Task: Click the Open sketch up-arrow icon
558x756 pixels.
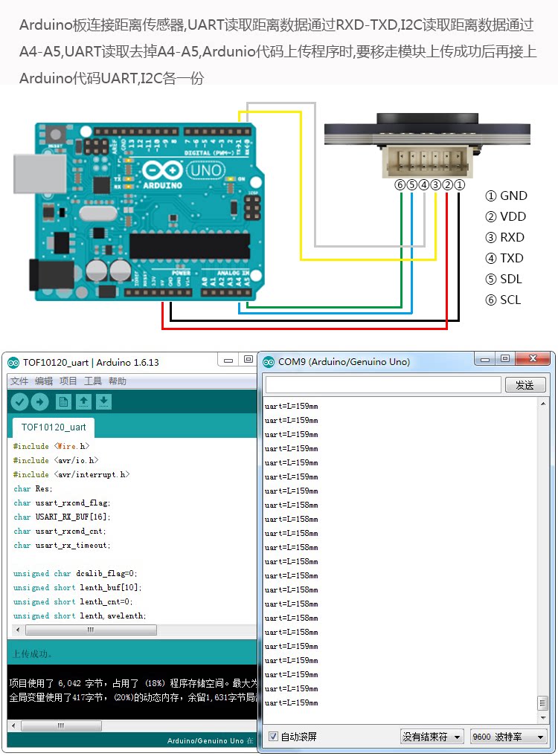Action: click(x=83, y=401)
